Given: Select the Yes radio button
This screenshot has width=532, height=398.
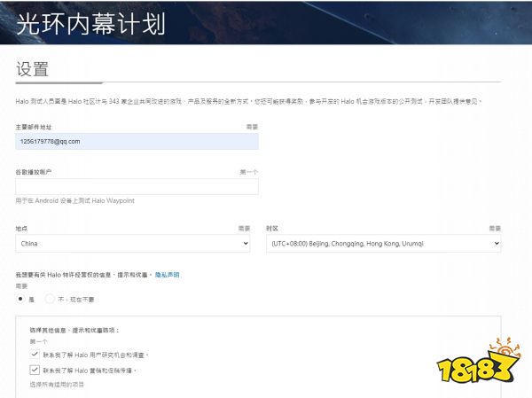Looking at the screenshot, I should 20,299.
